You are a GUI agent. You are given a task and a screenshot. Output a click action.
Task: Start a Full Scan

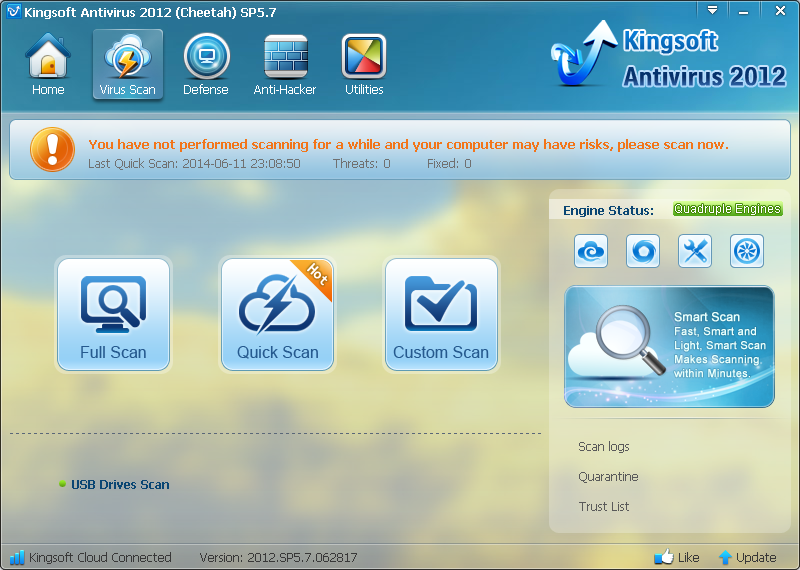click(x=113, y=314)
